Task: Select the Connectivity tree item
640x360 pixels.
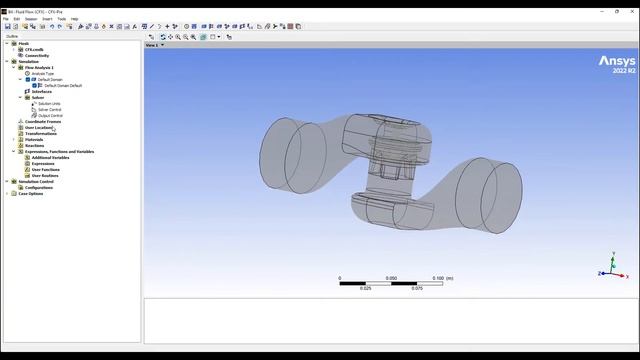Action: (x=37, y=56)
